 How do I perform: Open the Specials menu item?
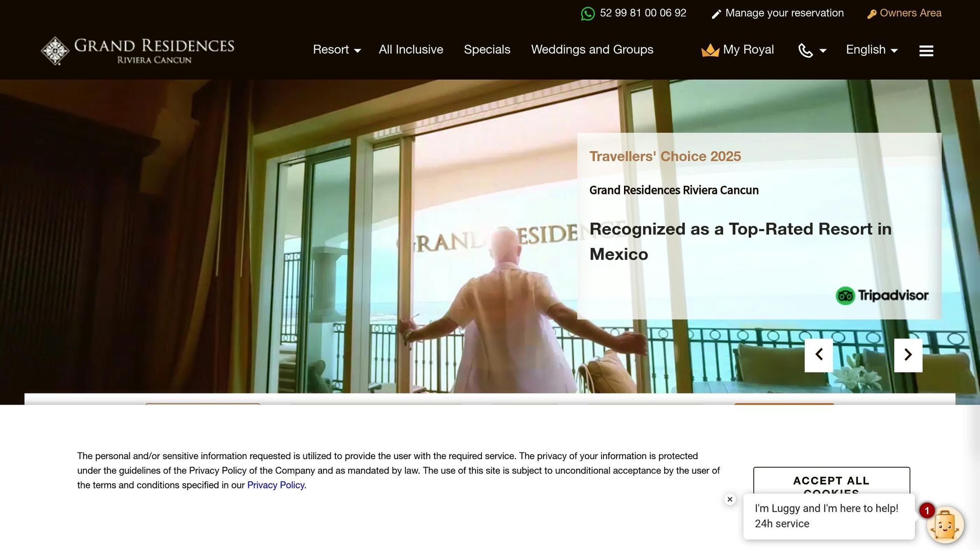pos(487,50)
